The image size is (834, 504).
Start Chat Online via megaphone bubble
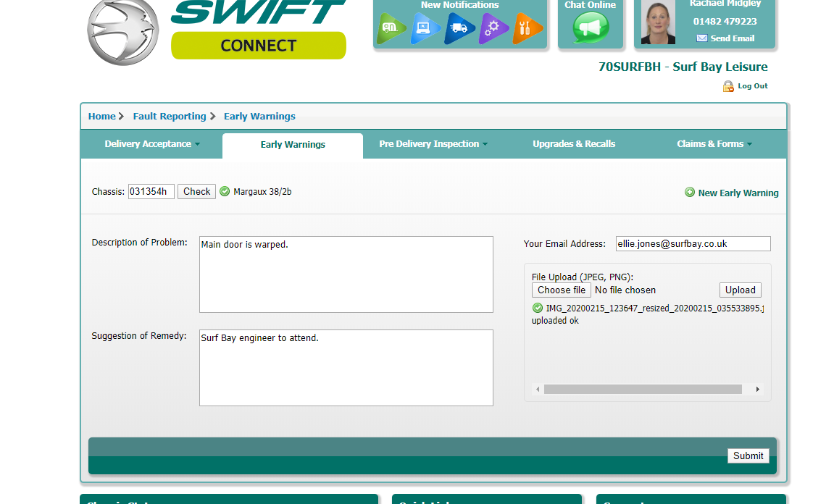pyautogui.click(x=591, y=28)
